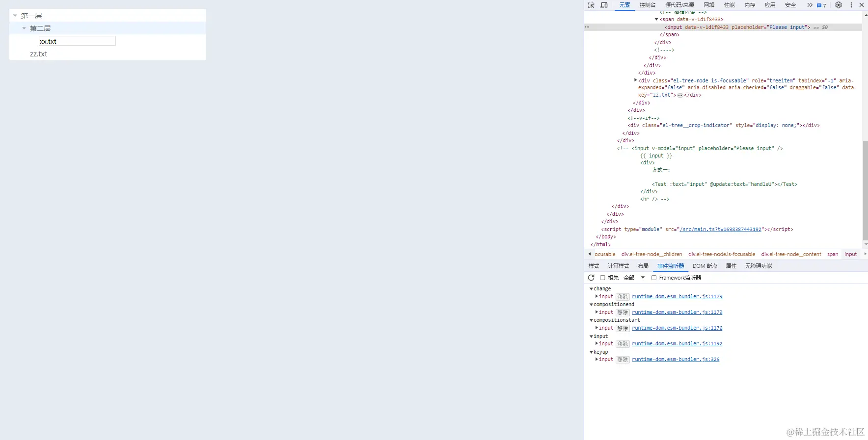Screen dimensions: 868x440
Task: Switch to the 样式 (Styles) pane
Action: pyautogui.click(x=594, y=266)
